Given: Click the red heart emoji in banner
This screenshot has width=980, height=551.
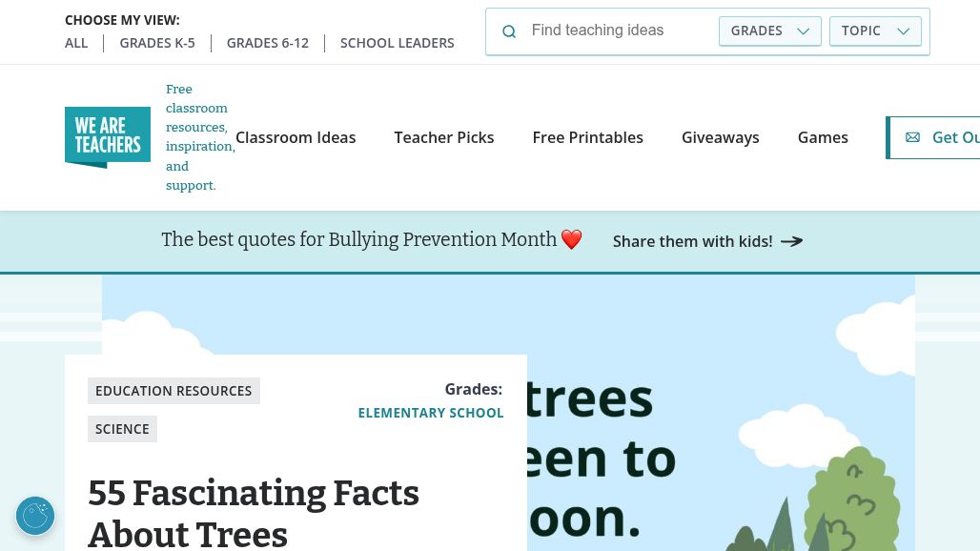Looking at the screenshot, I should pos(571,240).
